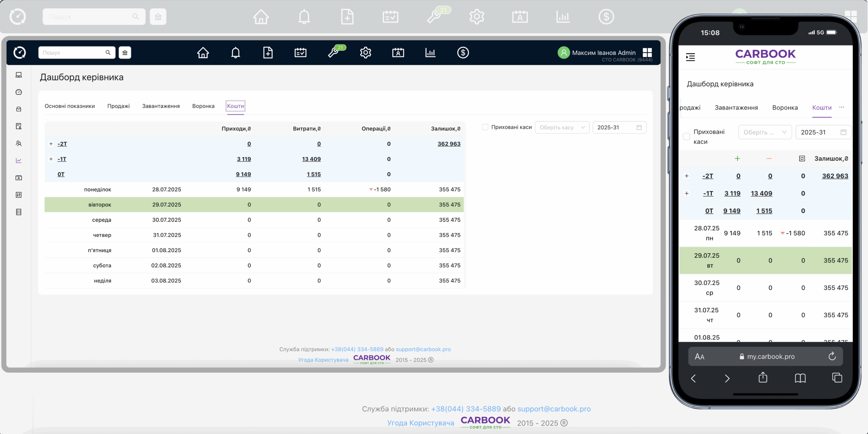Enable desktop Приховані каси checkbox
The width and height of the screenshot is (868, 434).
point(485,127)
